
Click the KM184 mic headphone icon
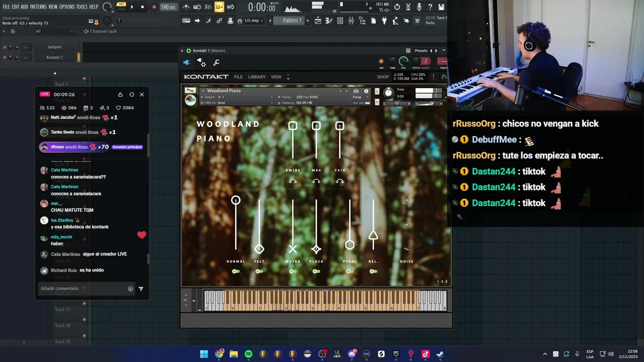[x=293, y=181]
